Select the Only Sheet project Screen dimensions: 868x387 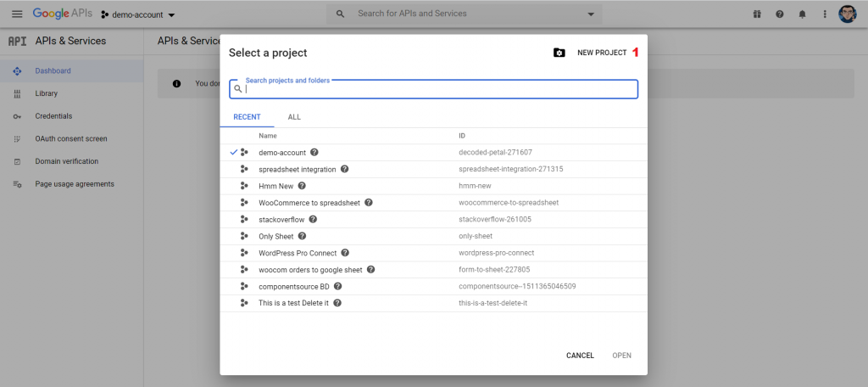click(433, 236)
